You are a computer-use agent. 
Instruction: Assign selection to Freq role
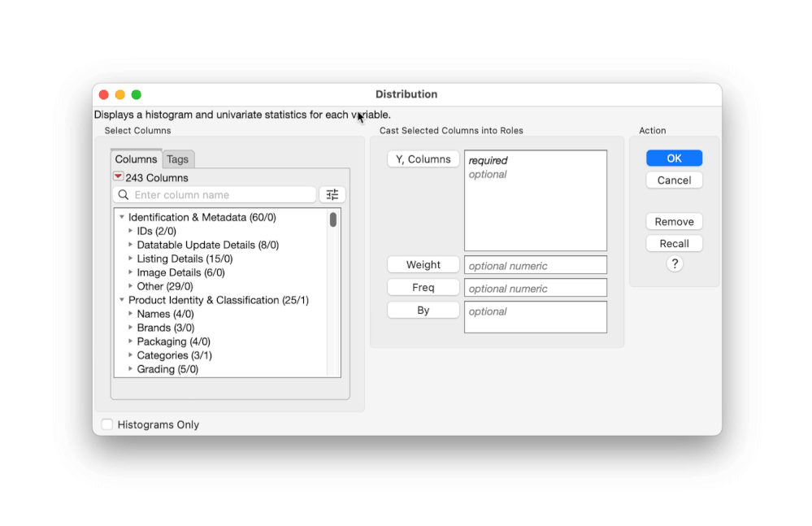click(x=423, y=287)
